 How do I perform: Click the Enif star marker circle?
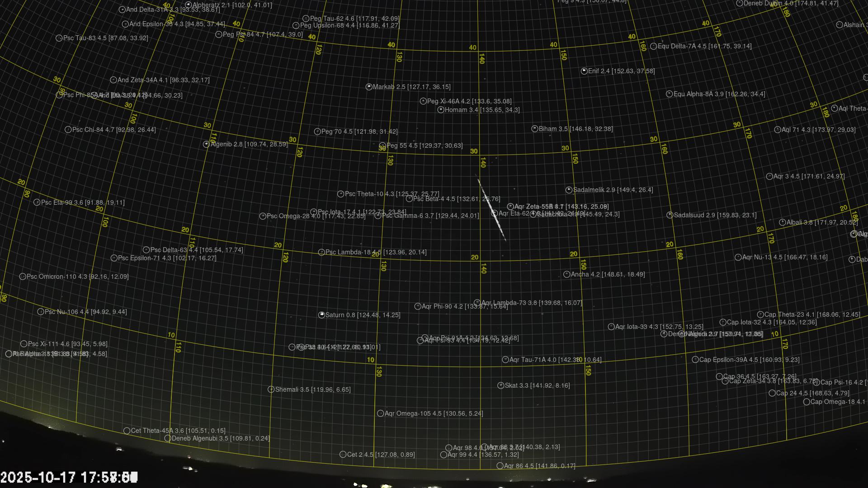(x=584, y=71)
